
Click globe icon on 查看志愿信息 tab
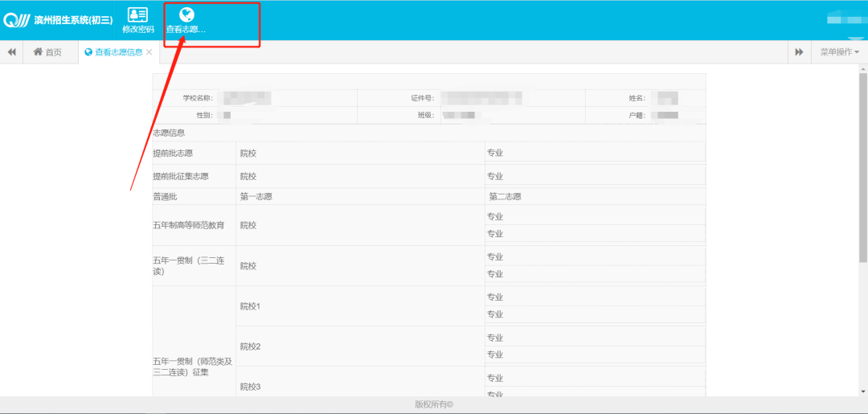coord(88,52)
